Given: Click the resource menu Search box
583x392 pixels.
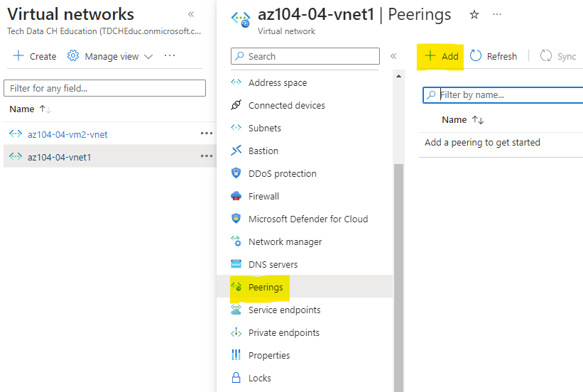Looking at the screenshot, I should [x=305, y=56].
